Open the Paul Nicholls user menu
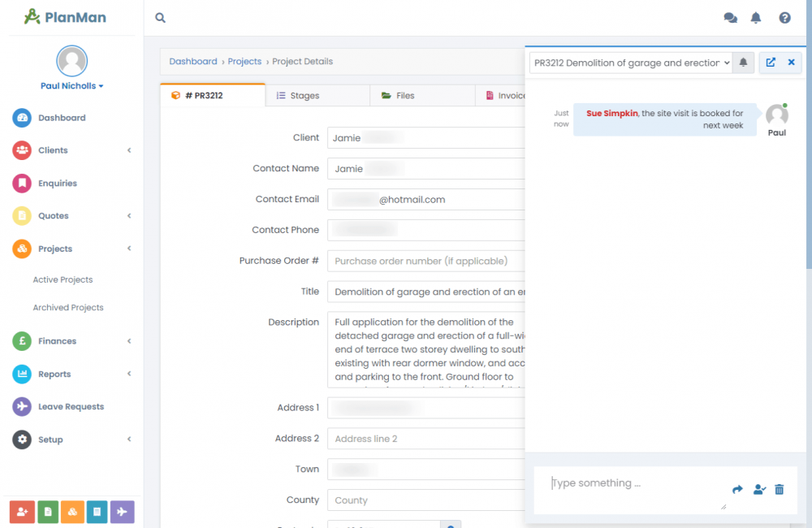The width and height of the screenshot is (812, 528). click(x=71, y=86)
